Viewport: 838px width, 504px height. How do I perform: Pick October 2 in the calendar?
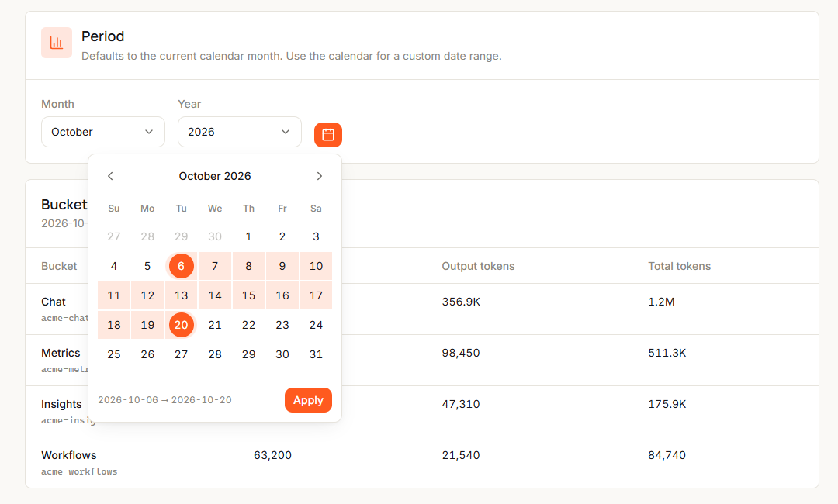(282, 236)
